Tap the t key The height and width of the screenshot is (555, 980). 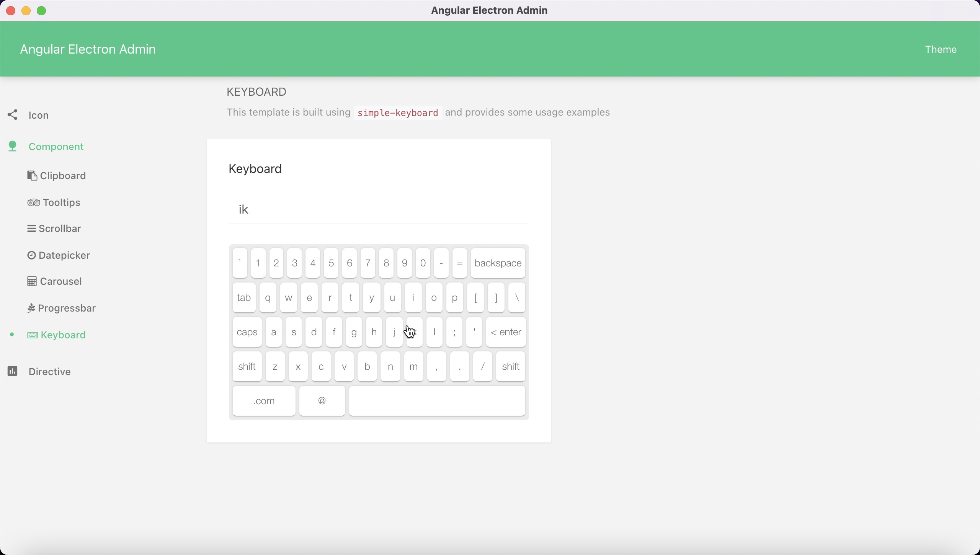pos(351,297)
